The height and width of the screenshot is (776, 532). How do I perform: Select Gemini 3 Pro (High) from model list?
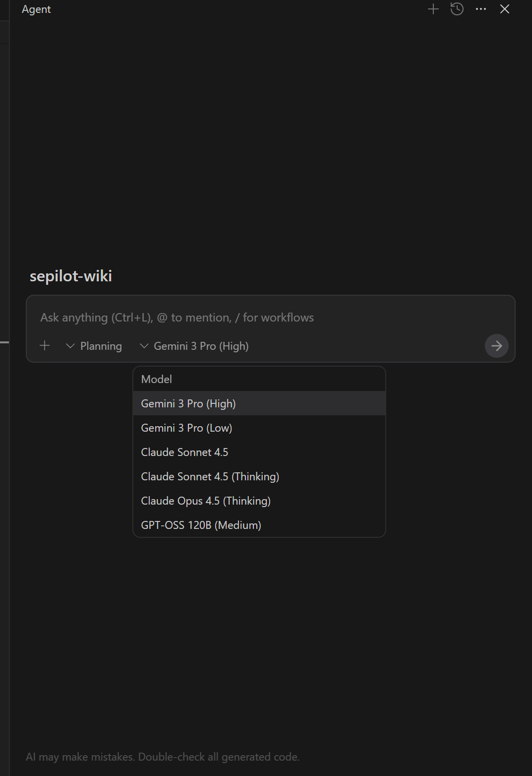(x=188, y=403)
